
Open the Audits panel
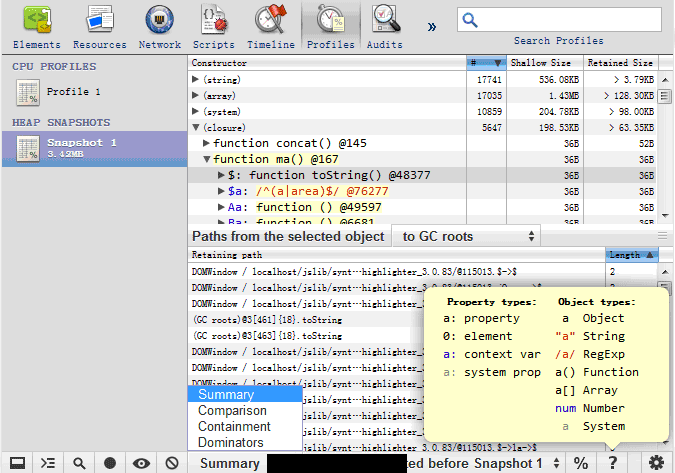pos(385,28)
